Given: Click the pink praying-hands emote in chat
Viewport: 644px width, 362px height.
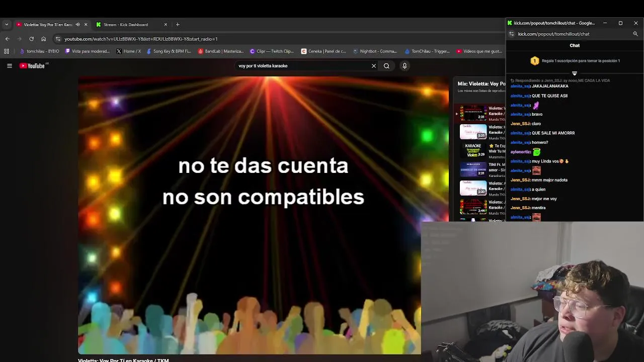Looking at the screenshot, I should click(x=536, y=105).
